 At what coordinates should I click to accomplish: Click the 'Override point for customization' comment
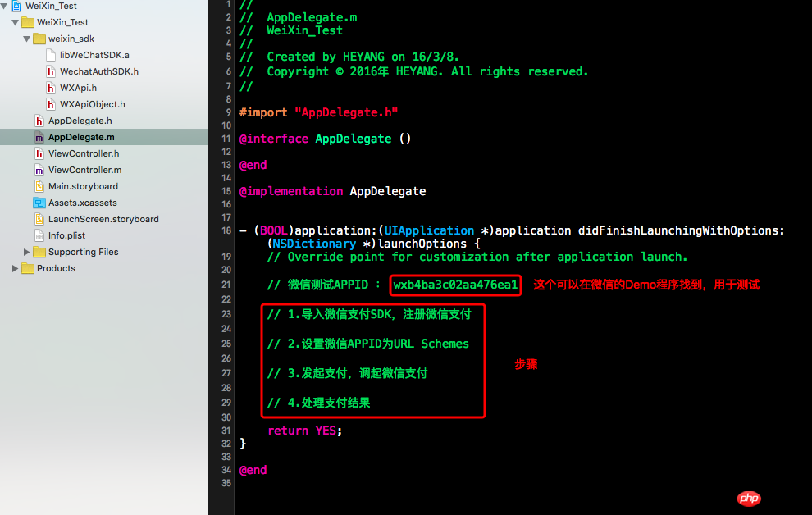pyautogui.click(x=477, y=257)
